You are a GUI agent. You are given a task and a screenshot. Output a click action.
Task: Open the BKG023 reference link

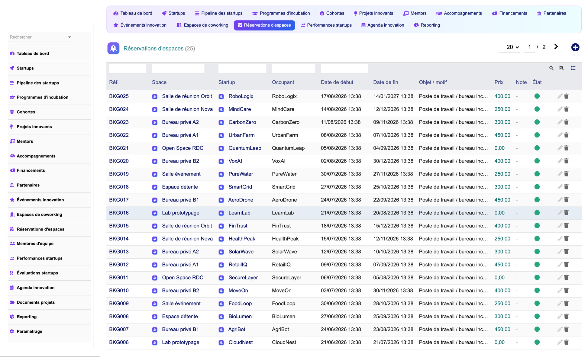click(x=119, y=122)
